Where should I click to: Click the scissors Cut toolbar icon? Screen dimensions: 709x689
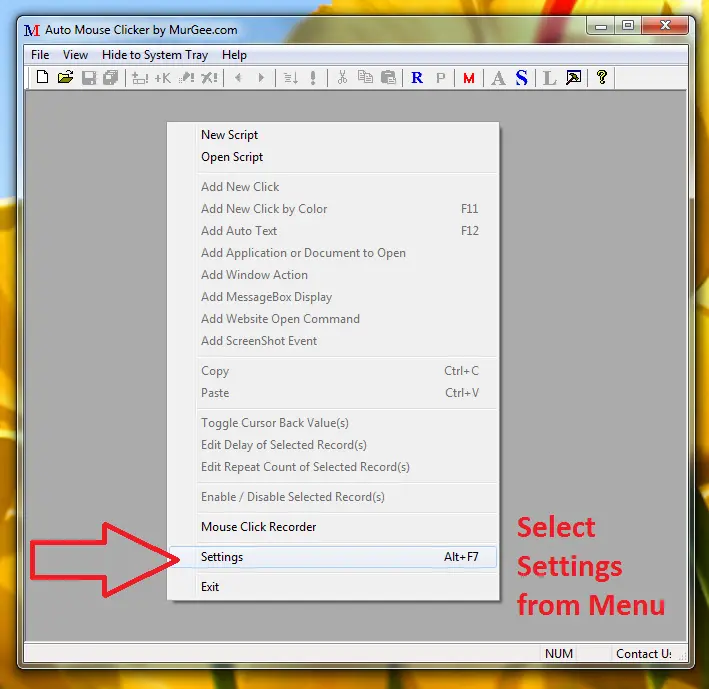pos(342,78)
